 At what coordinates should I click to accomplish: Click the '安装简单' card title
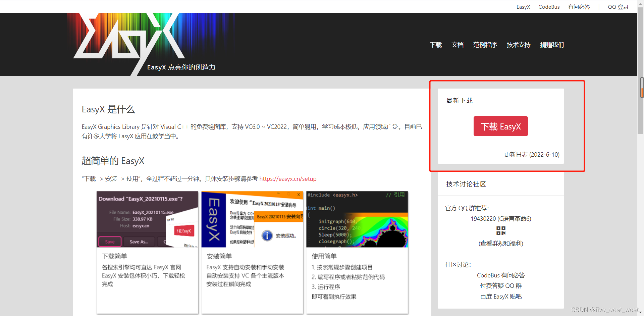(219, 257)
